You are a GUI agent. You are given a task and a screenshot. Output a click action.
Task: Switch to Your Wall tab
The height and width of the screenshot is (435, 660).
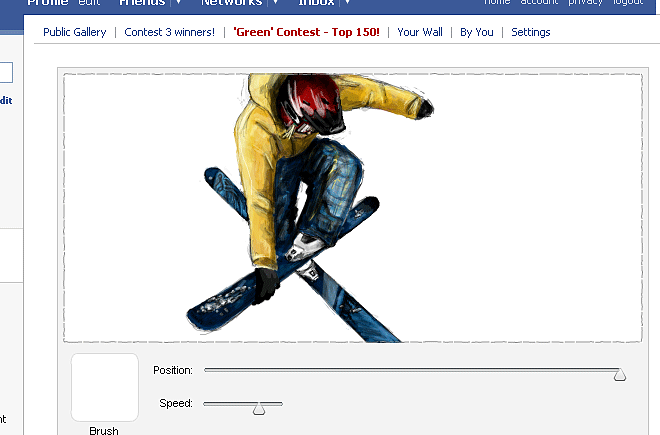click(x=420, y=32)
